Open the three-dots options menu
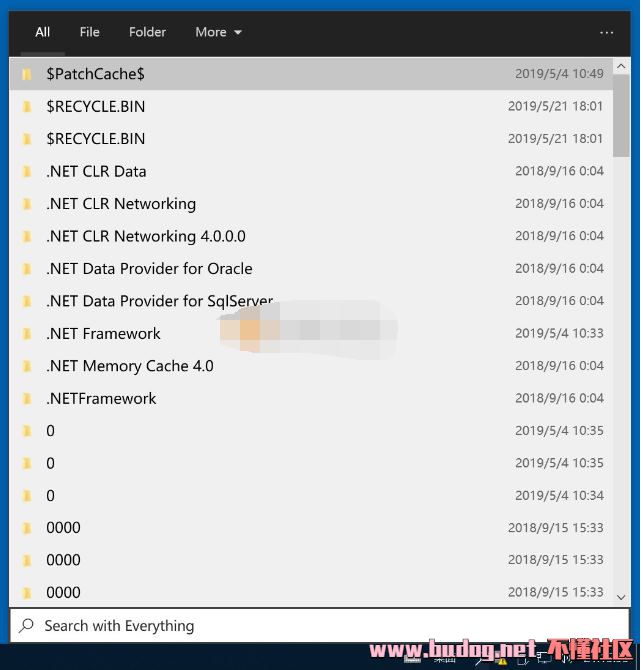This screenshot has height=670, width=643. 606,32
